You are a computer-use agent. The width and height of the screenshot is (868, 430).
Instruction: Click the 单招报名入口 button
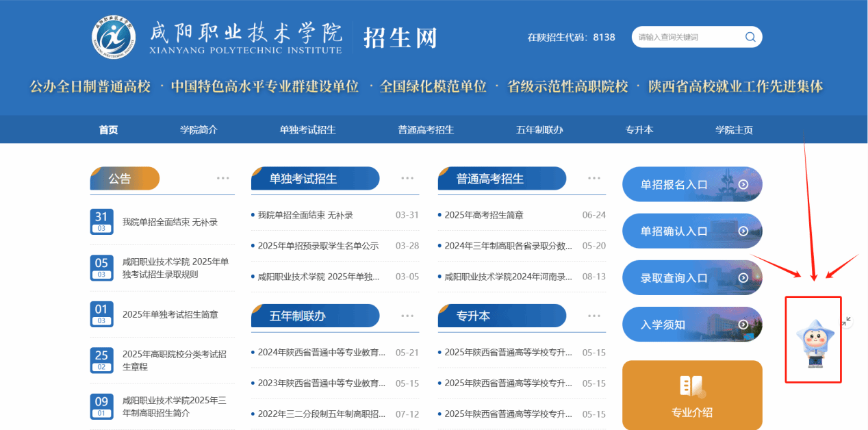click(692, 184)
